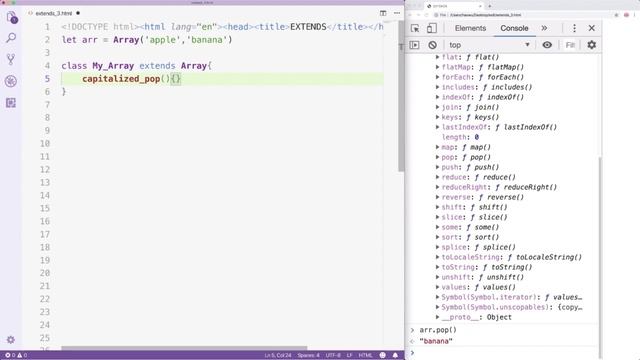The image size is (640, 360).
Task: Expand the keys property
Action: [438, 117]
